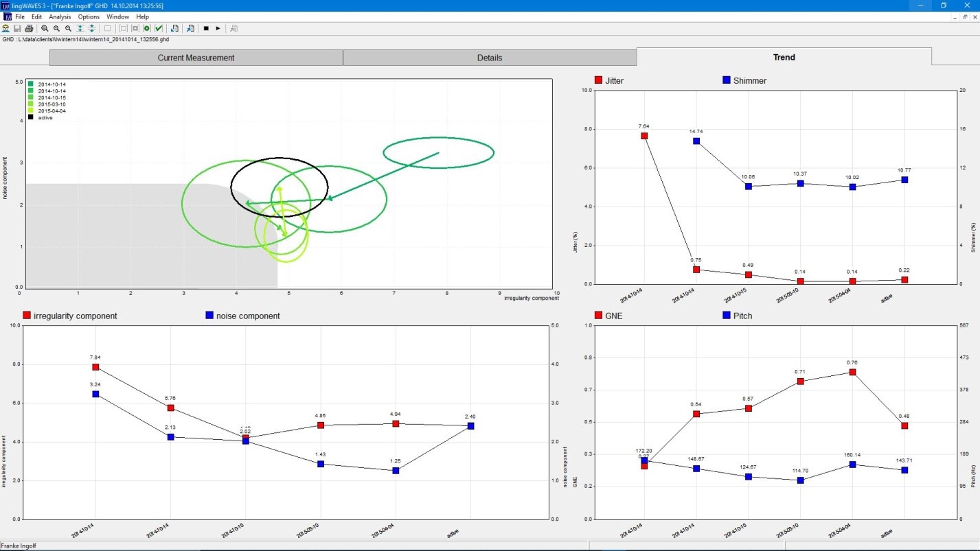Open the Help menu
This screenshot has height=551, width=980.
pos(142,16)
